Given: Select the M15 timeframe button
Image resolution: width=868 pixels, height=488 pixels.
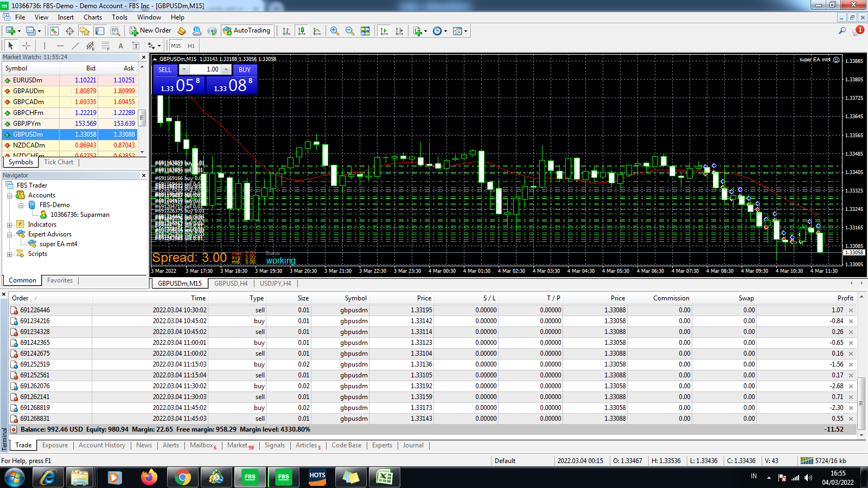Looking at the screenshot, I should [x=176, y=46].
